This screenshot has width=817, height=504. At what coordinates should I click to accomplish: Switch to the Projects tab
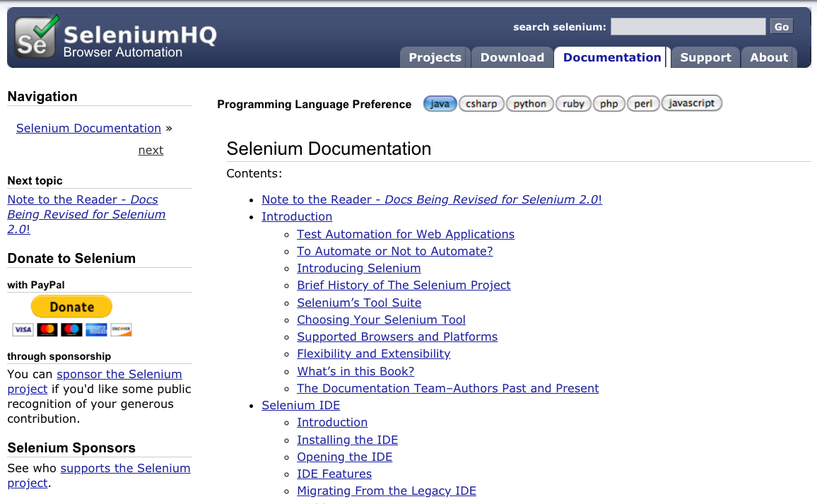(434, 57)
